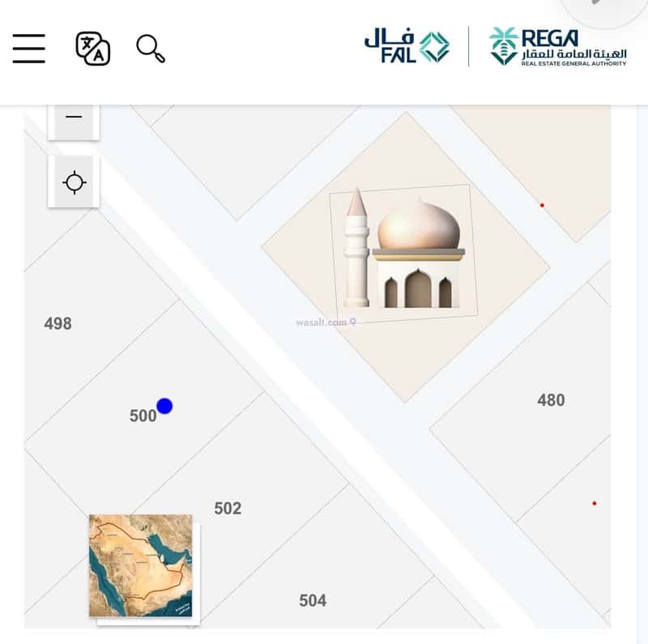The height and width of the screenshot is (644, 648).
Task: Switch language with the translate icon
Action: [x=93, y=49]
